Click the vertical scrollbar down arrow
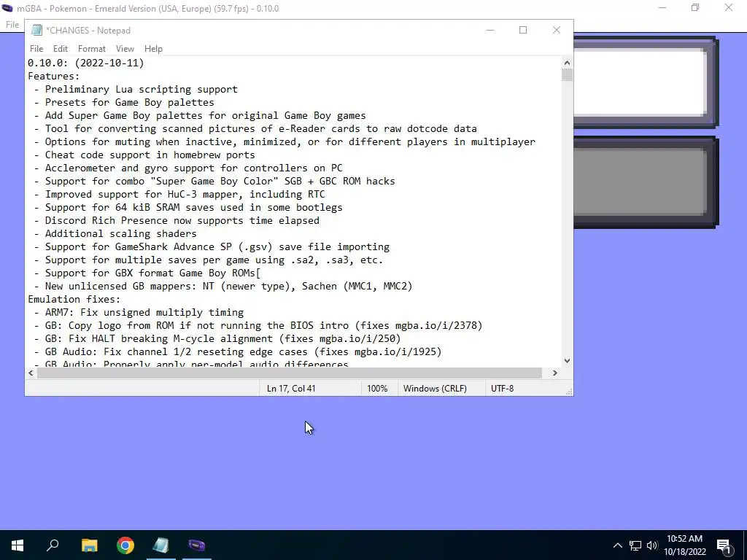Image resolution: width=747 pixels, height=560 pixels. coord(567,361)
